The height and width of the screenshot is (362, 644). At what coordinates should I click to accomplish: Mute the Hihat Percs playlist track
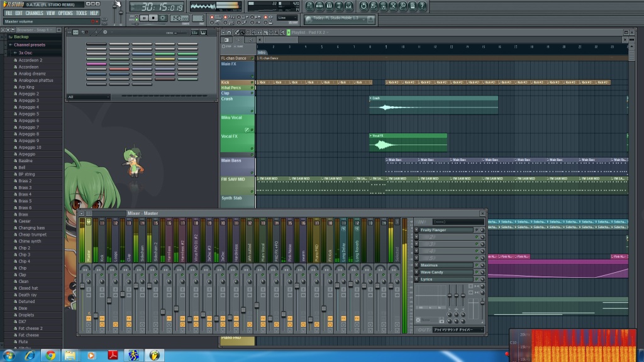[252, 88]
